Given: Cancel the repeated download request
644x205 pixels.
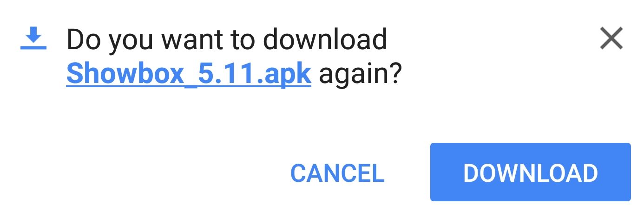Looking at the screenshot, I should 337,173.
